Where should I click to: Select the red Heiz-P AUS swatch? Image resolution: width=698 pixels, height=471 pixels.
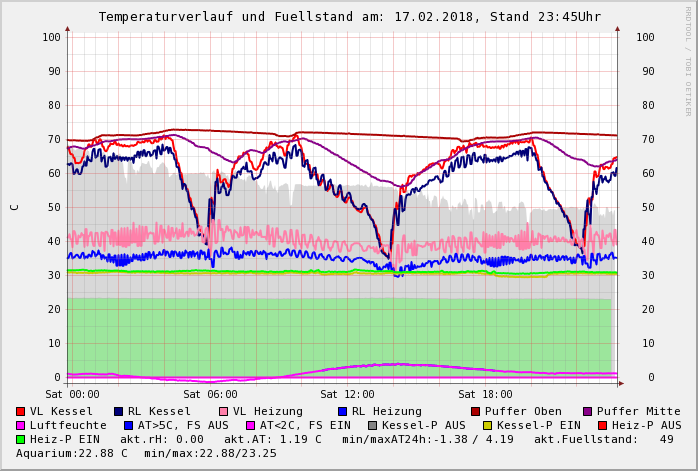point(601,425)
